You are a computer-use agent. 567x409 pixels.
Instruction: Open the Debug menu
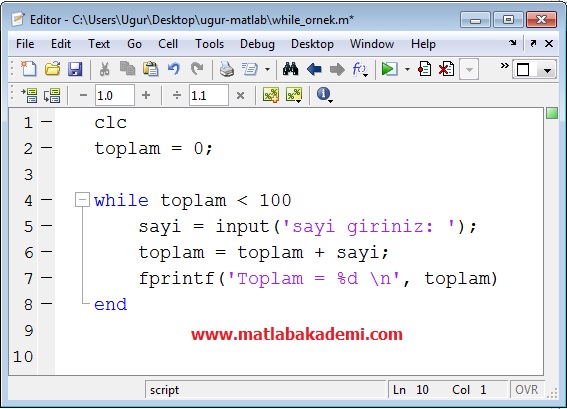click(257, 44)
